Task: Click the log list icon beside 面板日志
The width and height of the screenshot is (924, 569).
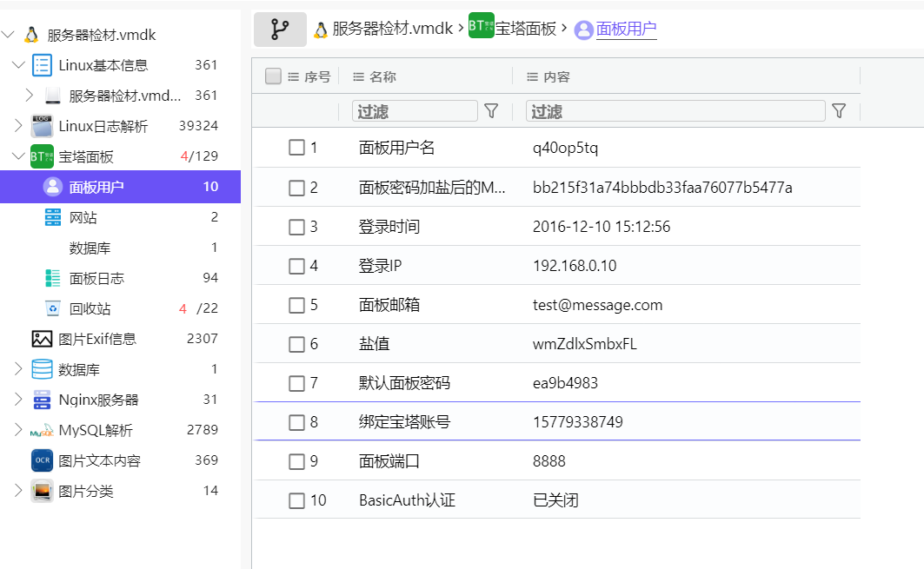Action: (x=52, y=278)
